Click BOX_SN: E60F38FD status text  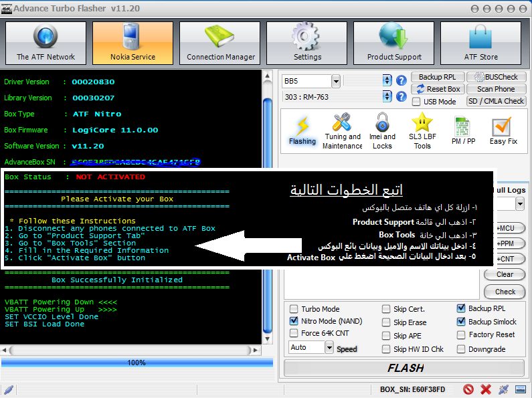(x=412, y=389)
